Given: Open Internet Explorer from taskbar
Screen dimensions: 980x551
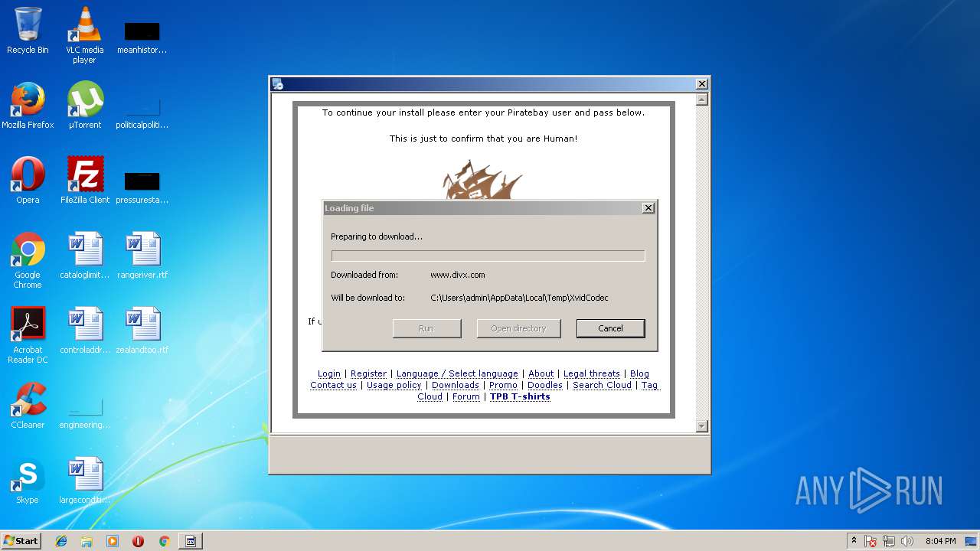Looking at the screenshot, I should tap(61, 541).
